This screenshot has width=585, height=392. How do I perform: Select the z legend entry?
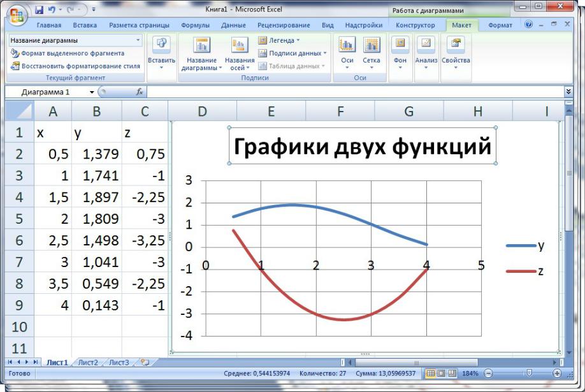(x=525, y=271)
